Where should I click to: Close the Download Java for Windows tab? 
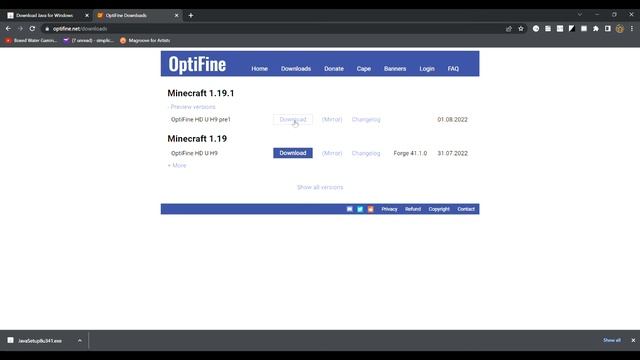87,16
